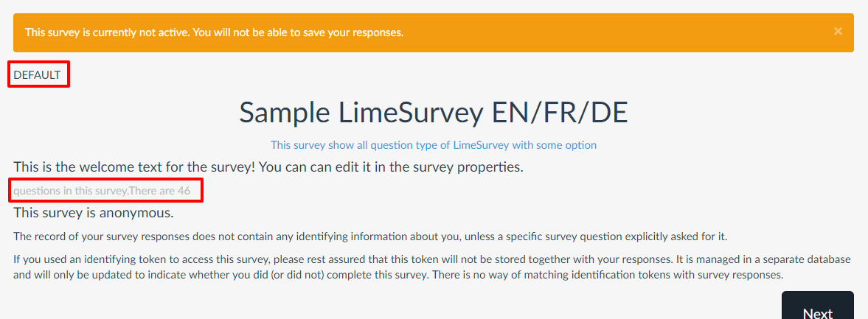Click the DEFAULT label
The width and height of the screenshot is (868, 319).
point(37,74)
